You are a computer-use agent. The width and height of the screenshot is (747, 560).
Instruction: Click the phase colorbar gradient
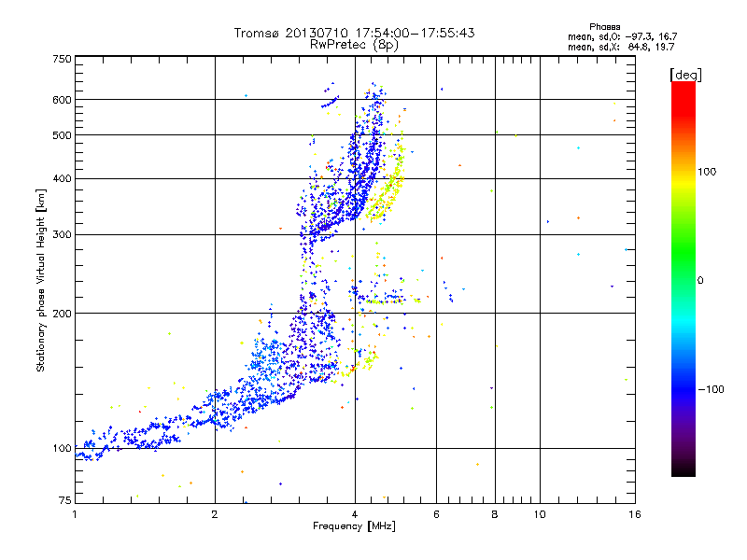[x=684, y=279]
